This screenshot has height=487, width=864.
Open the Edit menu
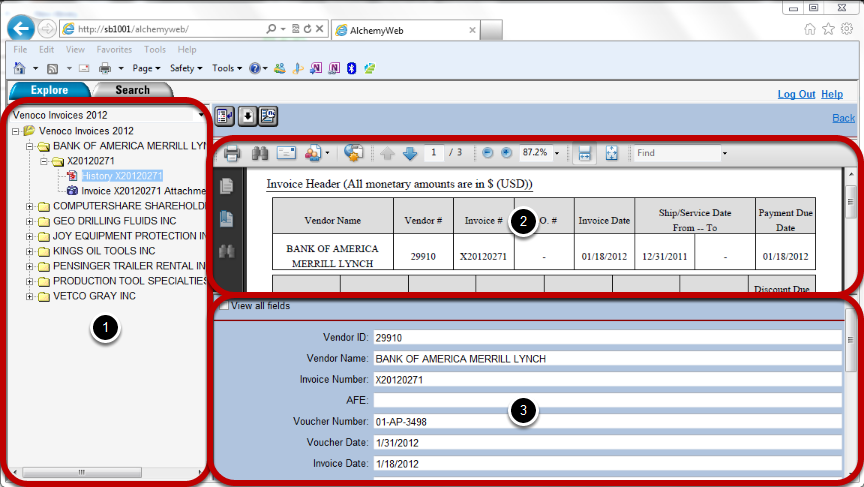[46, 50]
